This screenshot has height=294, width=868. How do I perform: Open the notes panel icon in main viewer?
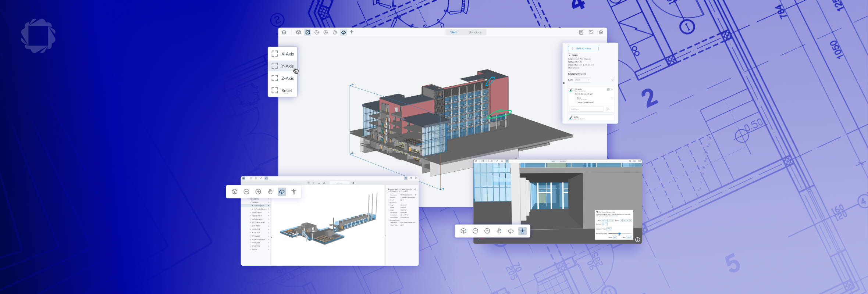tap(581, 32)
